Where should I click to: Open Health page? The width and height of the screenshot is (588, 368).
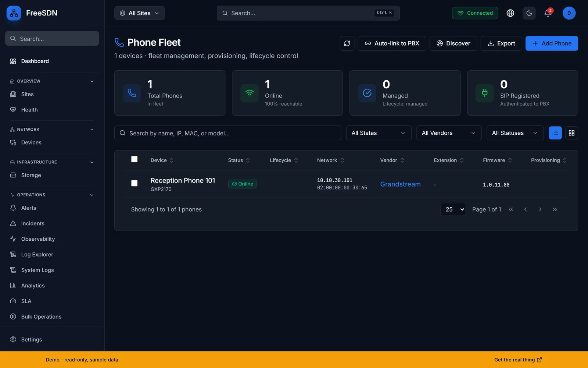click(x=52, y=110)
